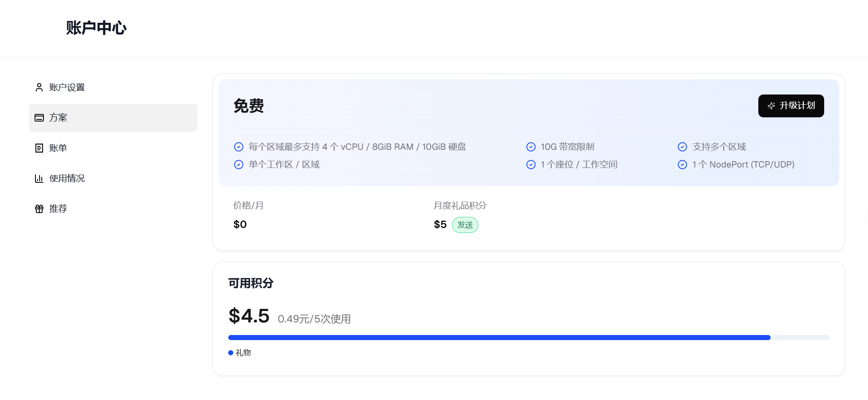The height and width of the screenshot is (400, 868).
Task: Open the 使用情况 page
Action: click(x=67, y=178)
